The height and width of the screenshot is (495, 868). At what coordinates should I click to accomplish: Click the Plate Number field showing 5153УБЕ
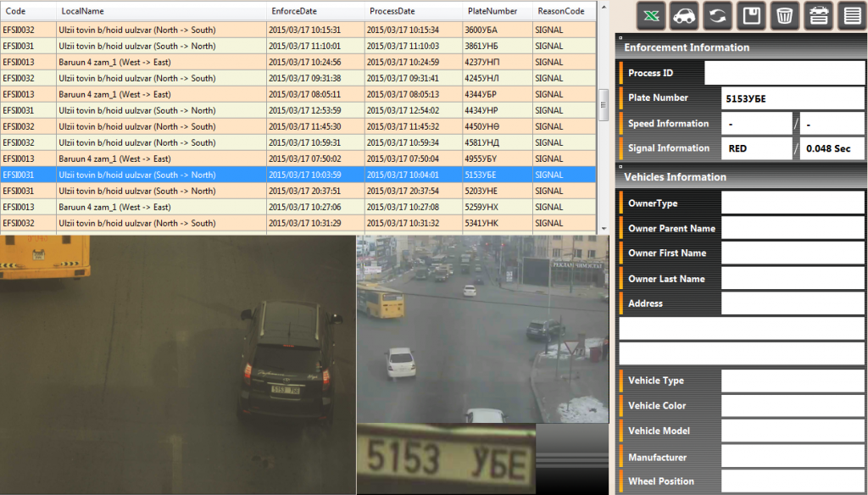(x=792, y=98)
